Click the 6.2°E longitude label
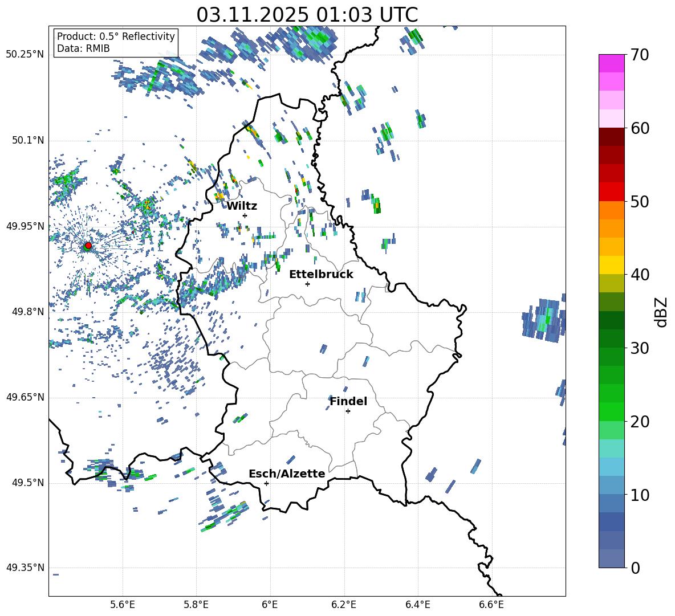The height and width of the screenshot is (616, 675). [x=344, y=605]
